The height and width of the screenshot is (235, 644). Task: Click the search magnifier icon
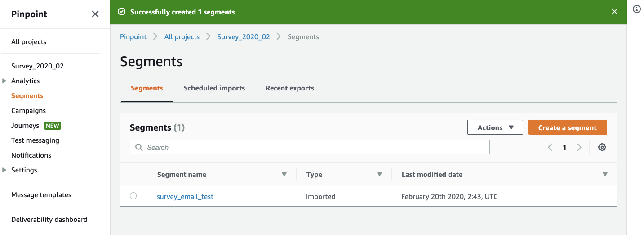(139, 147)
